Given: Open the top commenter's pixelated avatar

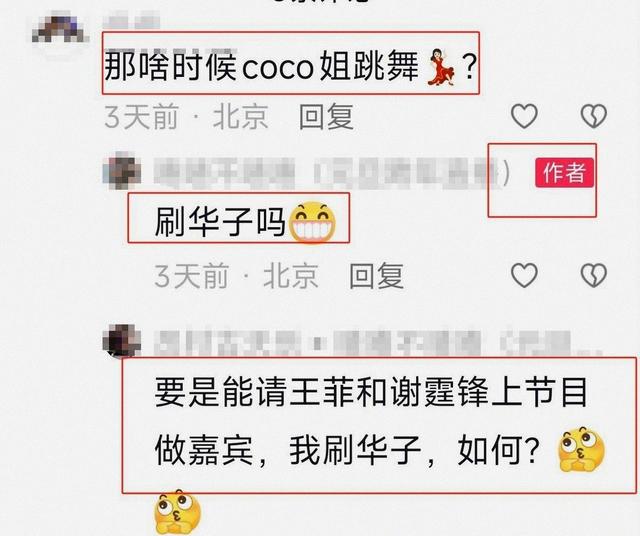Looking at the screenshot, I should [x=60, y=30].
